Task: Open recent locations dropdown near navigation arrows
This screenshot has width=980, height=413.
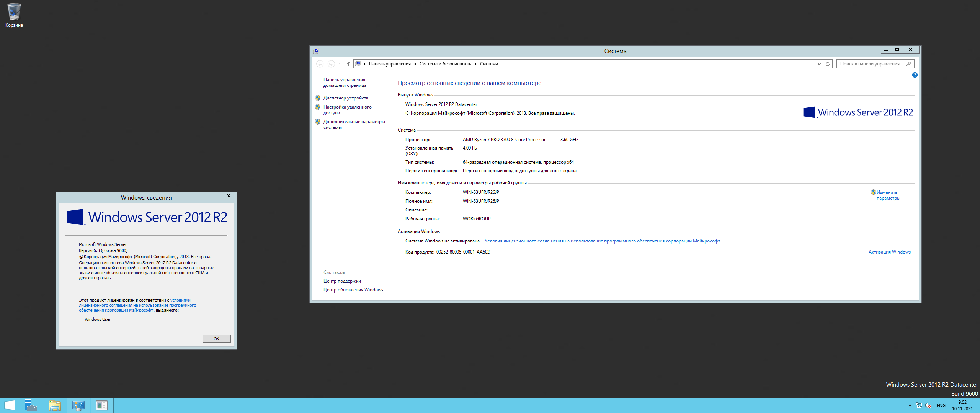Action: 340,64
